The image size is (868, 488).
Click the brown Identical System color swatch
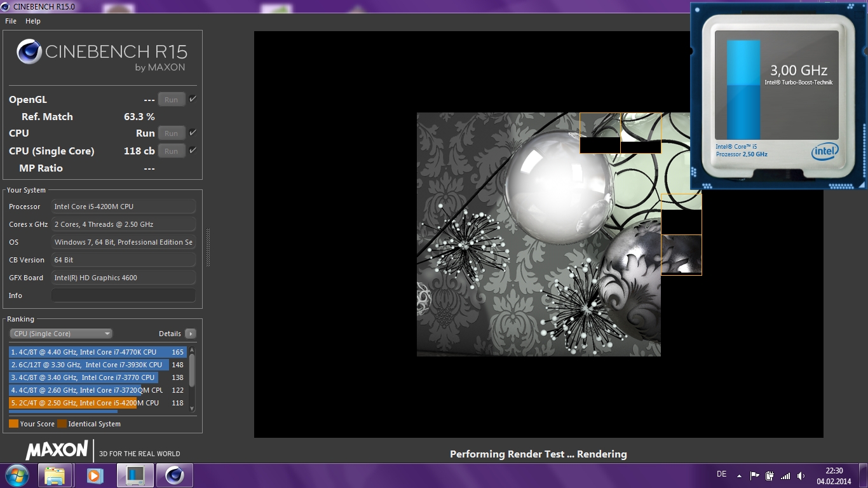(x=62, y=424)
